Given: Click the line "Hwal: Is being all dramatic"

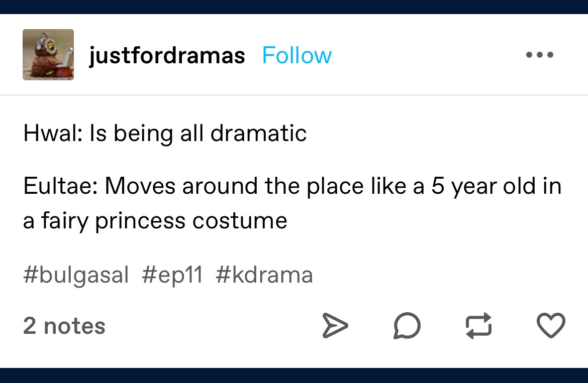Looking at the screenshot, I should 165,133.
